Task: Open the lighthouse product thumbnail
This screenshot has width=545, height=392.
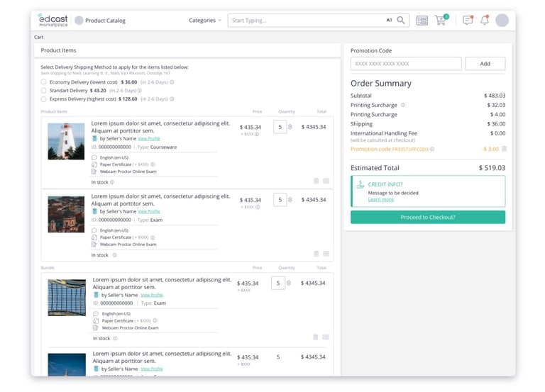Action: (66, 141)
